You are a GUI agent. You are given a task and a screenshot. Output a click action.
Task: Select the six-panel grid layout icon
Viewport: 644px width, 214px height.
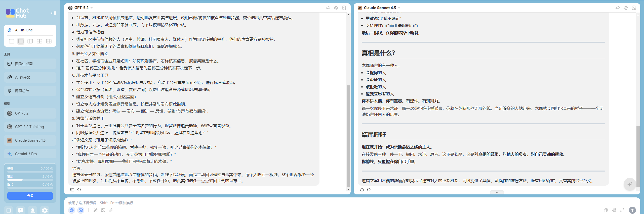click(x=49, y=41)
